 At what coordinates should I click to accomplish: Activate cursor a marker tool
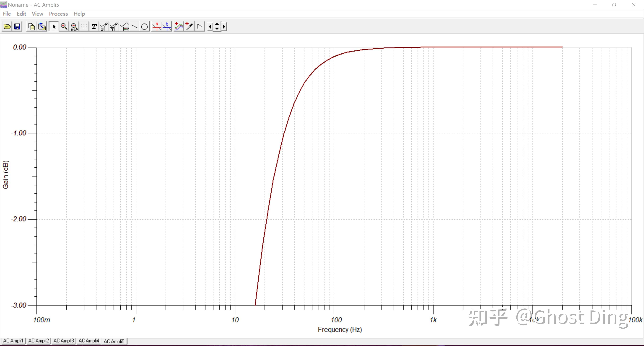pos(157,26)
